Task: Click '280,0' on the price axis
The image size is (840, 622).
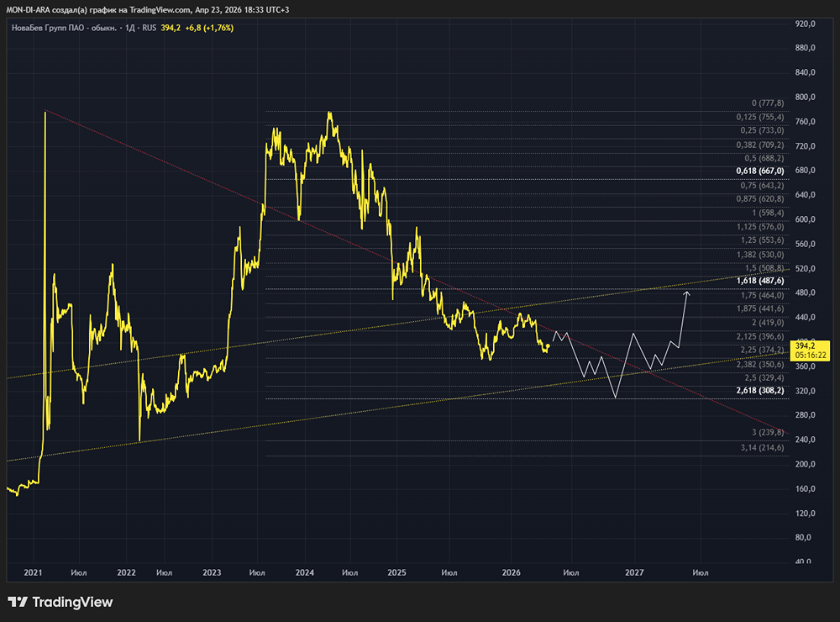Action: point(806,415)
